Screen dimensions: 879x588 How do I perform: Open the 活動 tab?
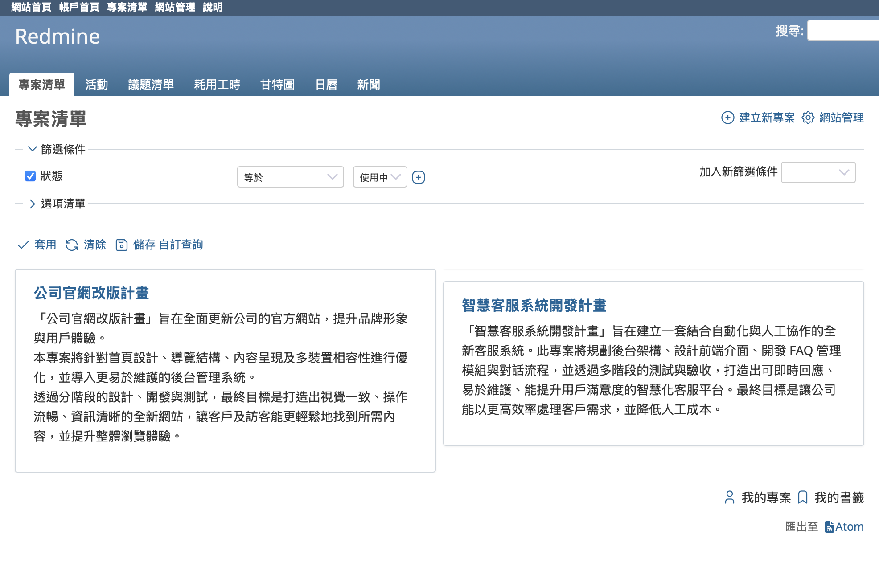97,84
